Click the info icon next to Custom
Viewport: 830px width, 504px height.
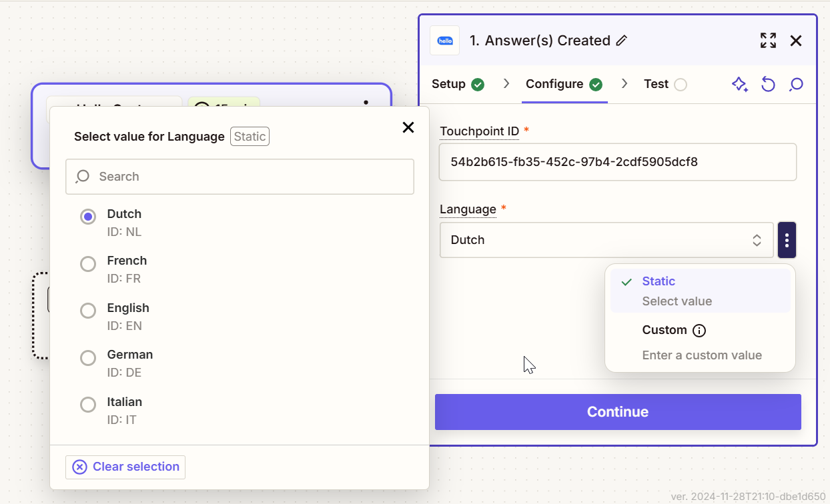coord(699,331)
